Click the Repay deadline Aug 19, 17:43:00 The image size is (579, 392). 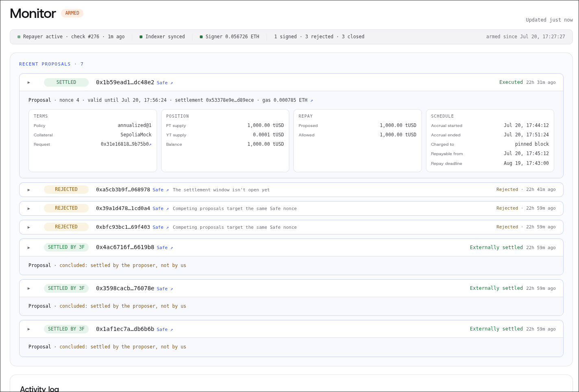point(526,163)
